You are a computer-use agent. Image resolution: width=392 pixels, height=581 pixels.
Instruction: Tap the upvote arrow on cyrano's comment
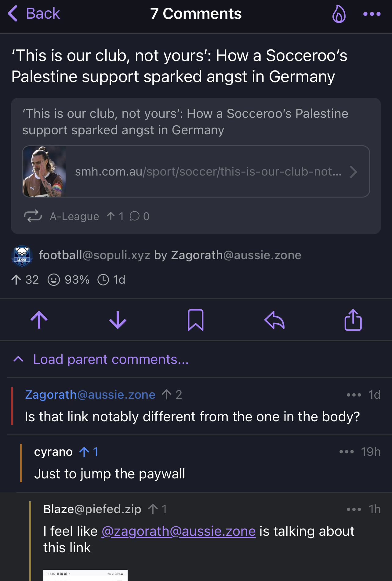pos(84,452)
